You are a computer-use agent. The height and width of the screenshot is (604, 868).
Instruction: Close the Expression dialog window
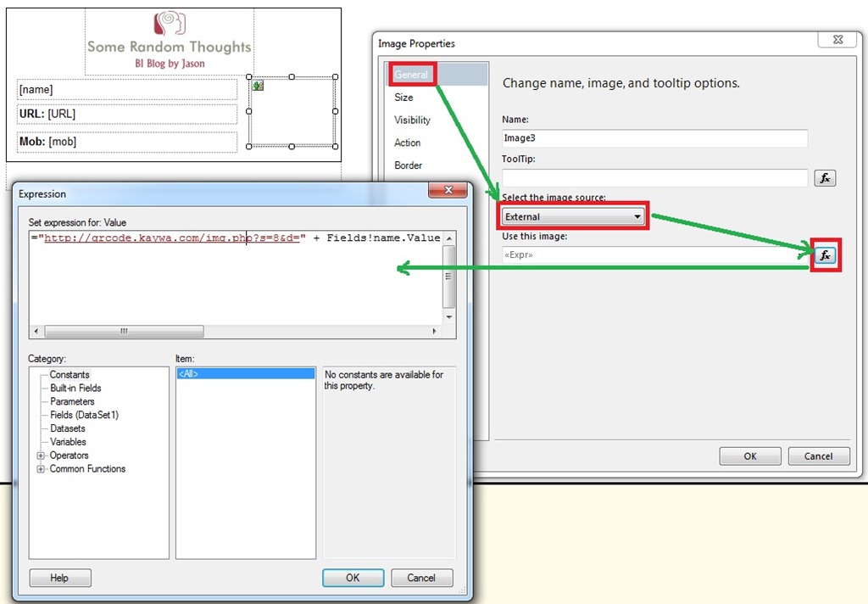coord(448,190)
